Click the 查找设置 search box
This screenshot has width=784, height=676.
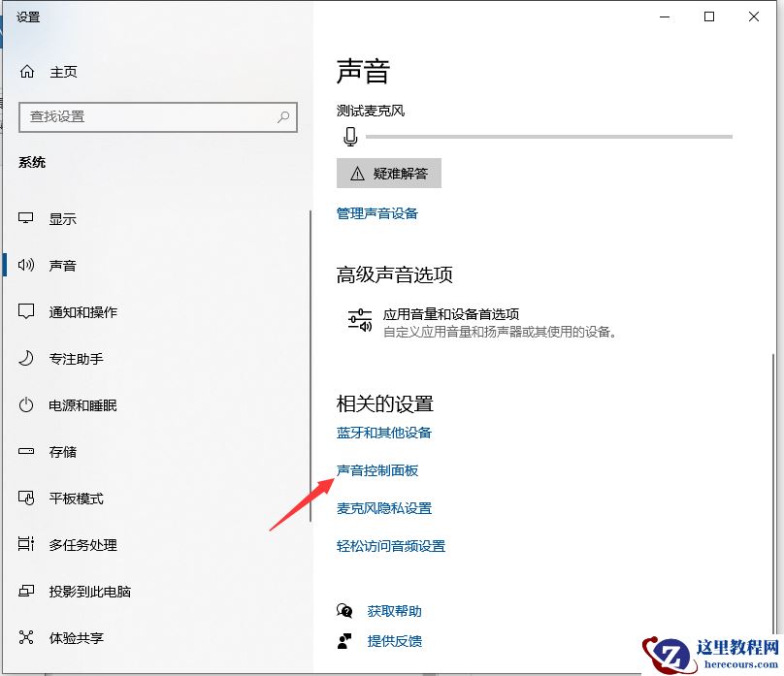click(158, 116)
